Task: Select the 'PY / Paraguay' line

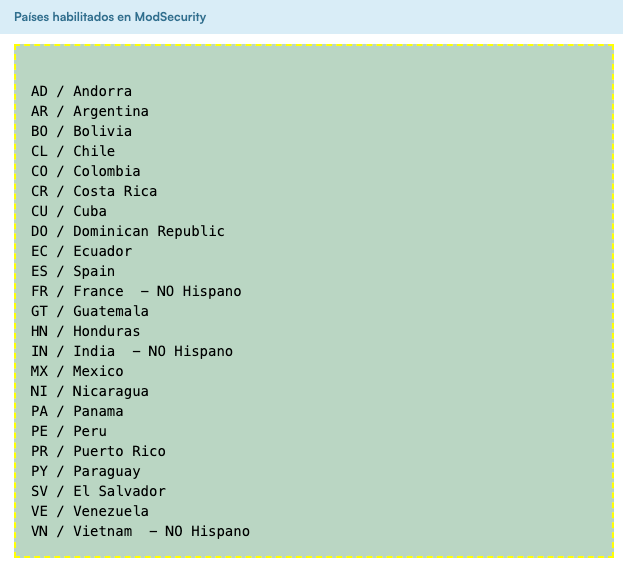Action: (86, 471)
